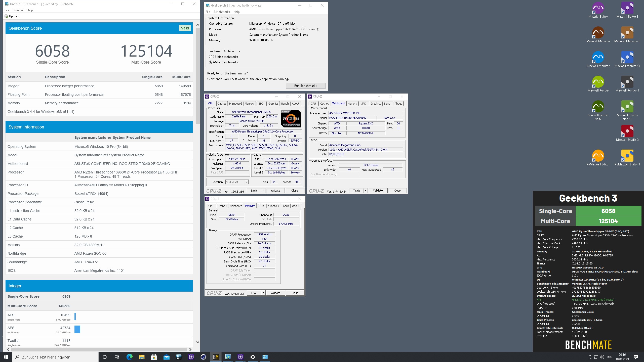644x362 pixels.
Task: Open Maxwell Render Node 3 desktop icon
Action: click(627, 110)
